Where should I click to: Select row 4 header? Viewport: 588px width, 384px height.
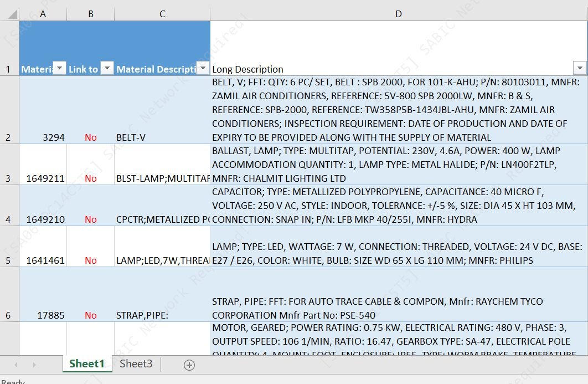pos(9,206)
